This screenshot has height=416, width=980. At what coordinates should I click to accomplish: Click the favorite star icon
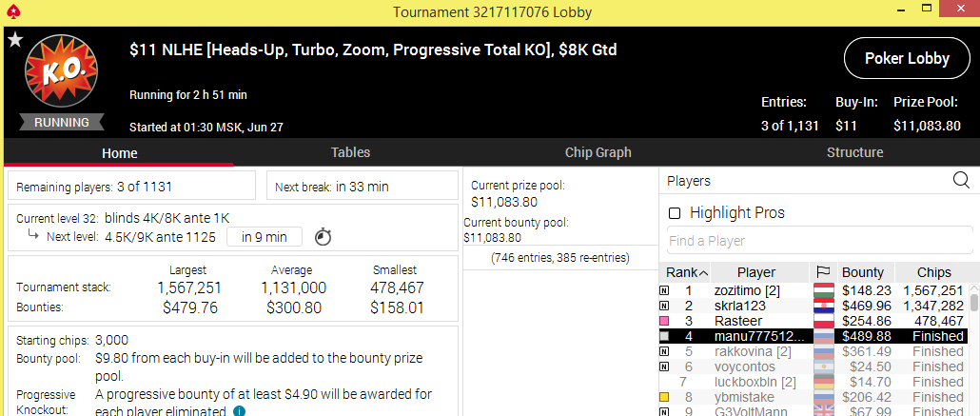pos(15,40)
